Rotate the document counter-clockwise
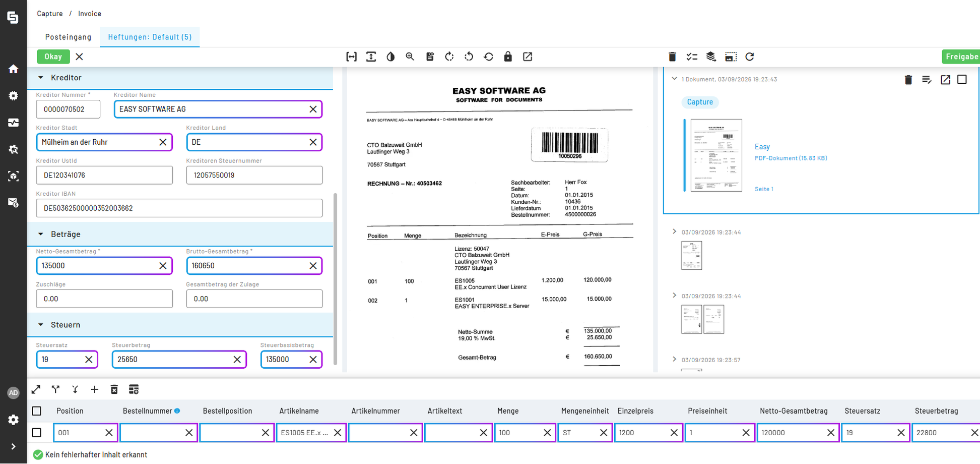This screenshot has width=980, height=464. [469, 57]
